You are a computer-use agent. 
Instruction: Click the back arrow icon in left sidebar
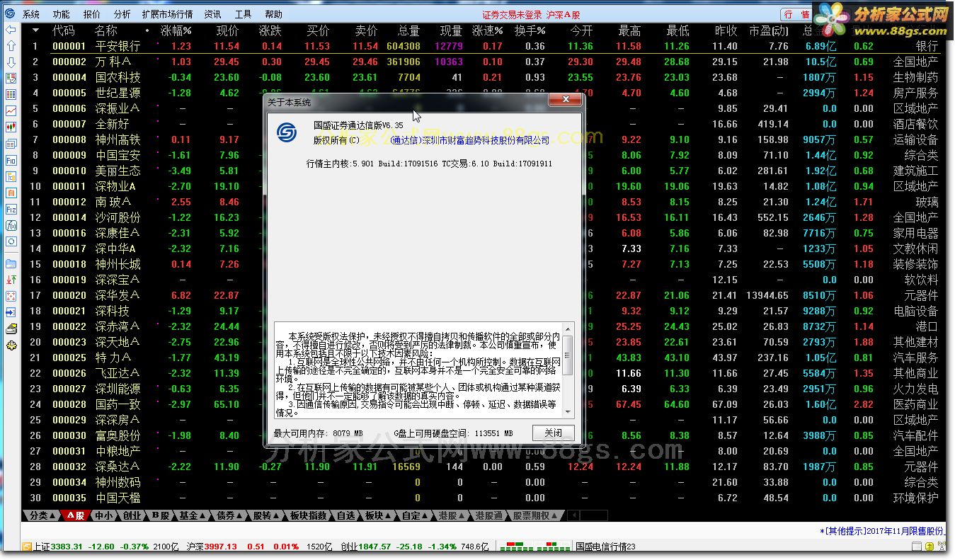tap(11, 30)
